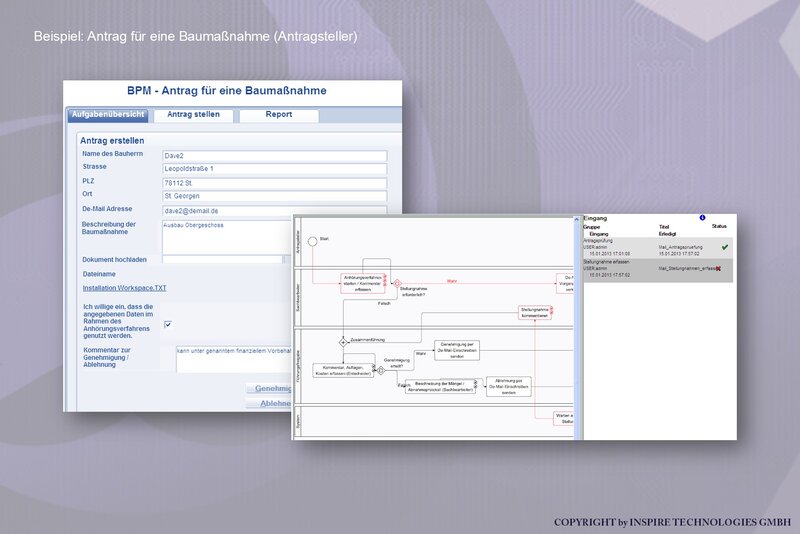Switch to the Aufgabenübersicht tab
800x534 pixels.
tap(108, 115)
